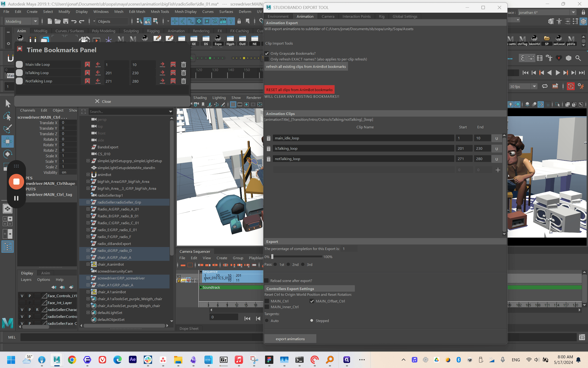This screenshot has width=588, height=368.
Task: Open the Modeling menu set dropdown
Action: click(x=21, y=21)
